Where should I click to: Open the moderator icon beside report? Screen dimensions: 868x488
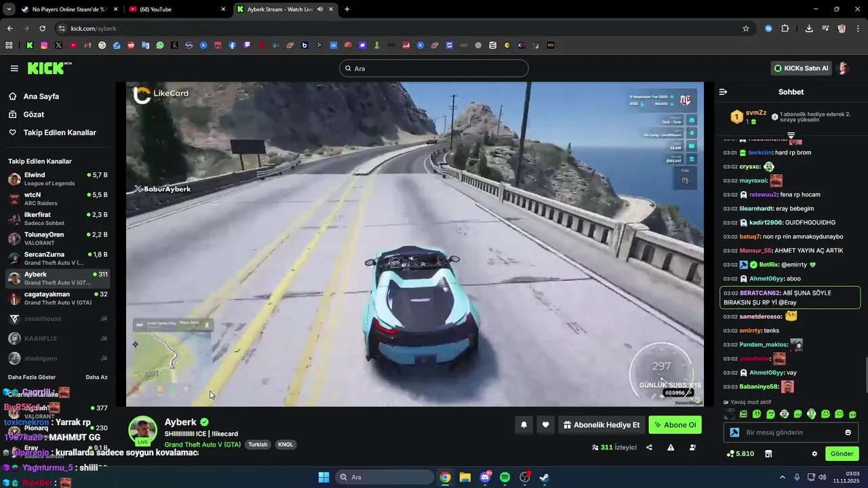692,447
